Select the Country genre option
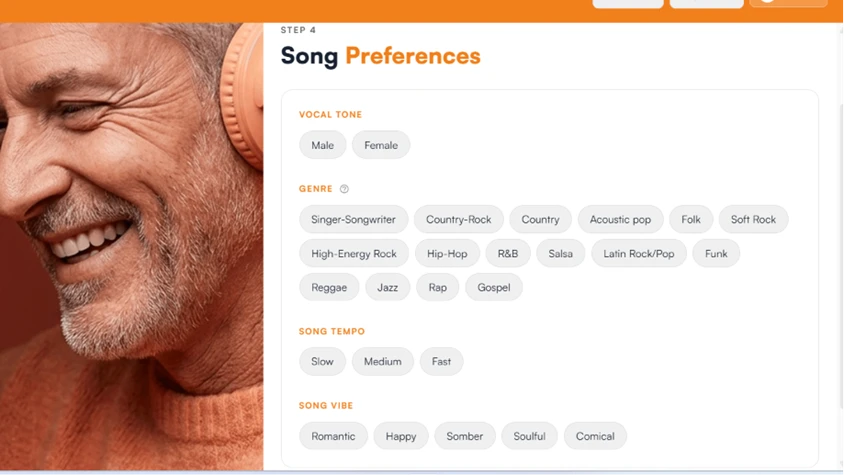 tap(540, 219)
